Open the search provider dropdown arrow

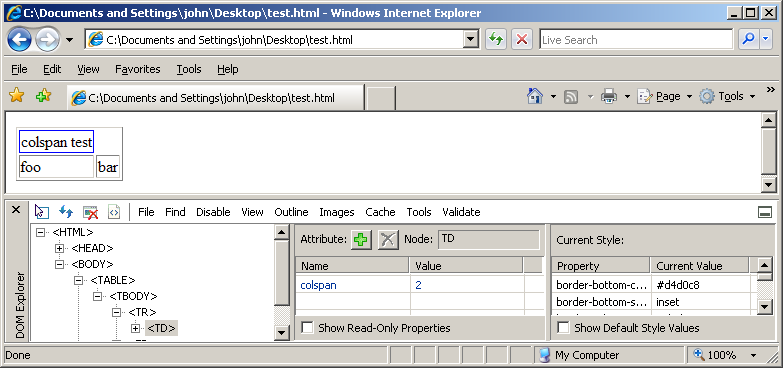point(766,39)
